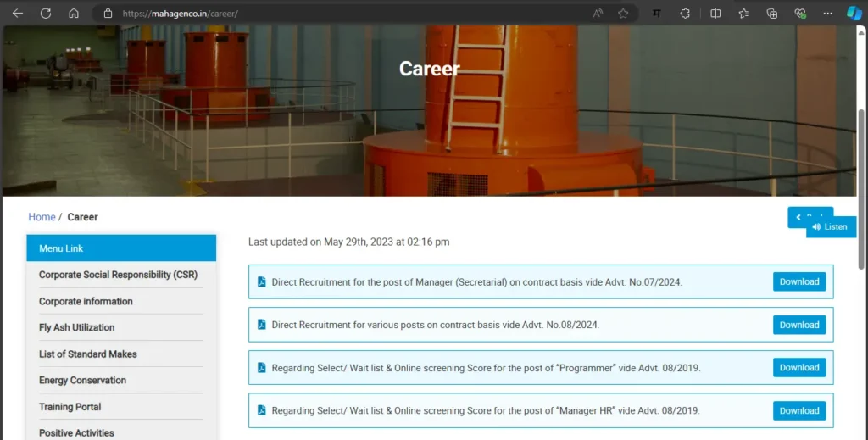This screenshot has width=868, height=440.
Task: Click the browser back arrow
Action: [18, 14]
